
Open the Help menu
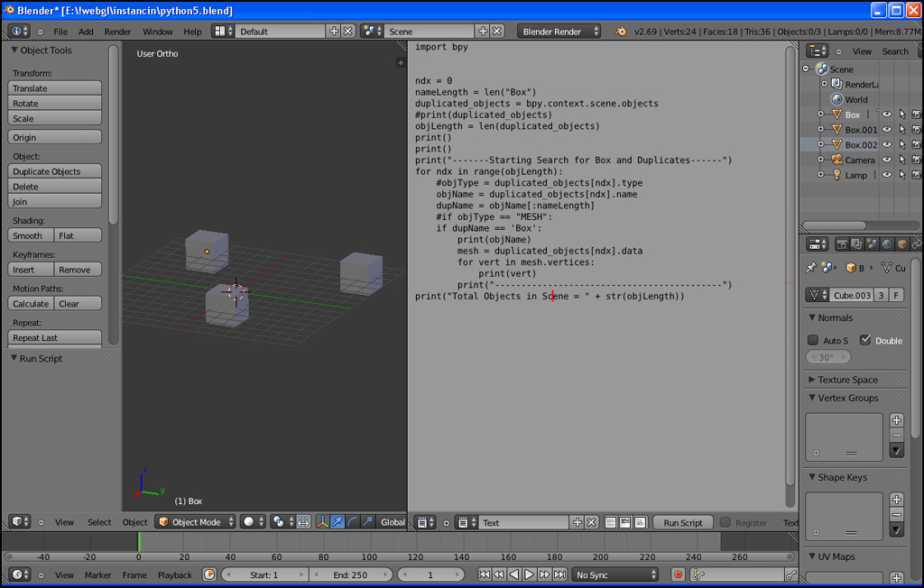pos(192,32)
